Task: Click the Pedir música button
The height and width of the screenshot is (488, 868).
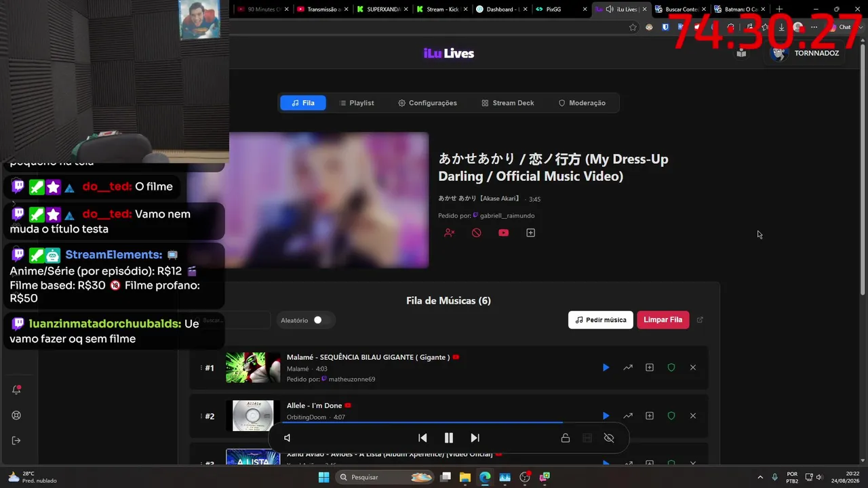Action: point(601,320)
